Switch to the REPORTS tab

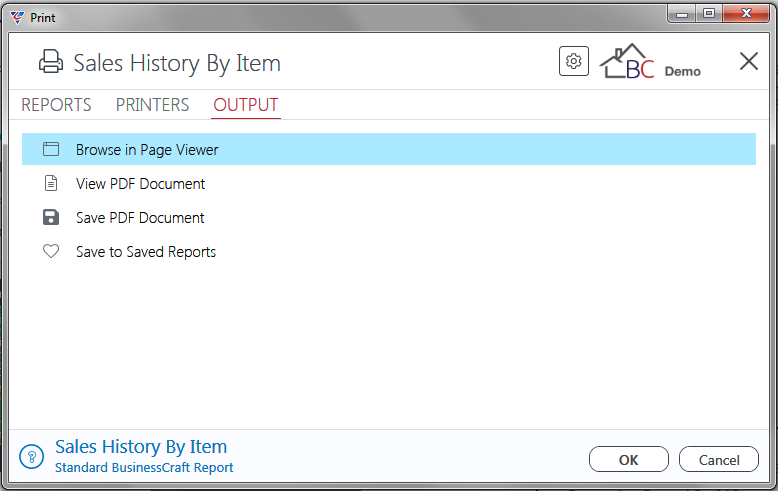[x=56, y=105]
